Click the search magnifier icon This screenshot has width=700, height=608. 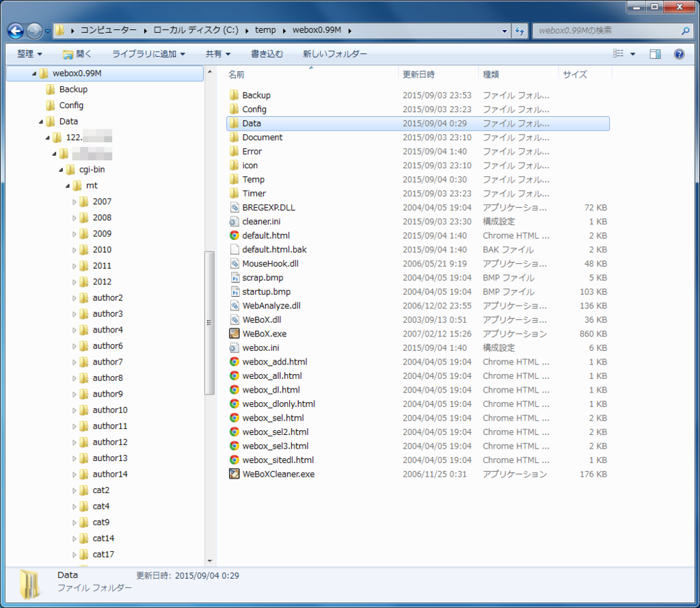[685, 31]
